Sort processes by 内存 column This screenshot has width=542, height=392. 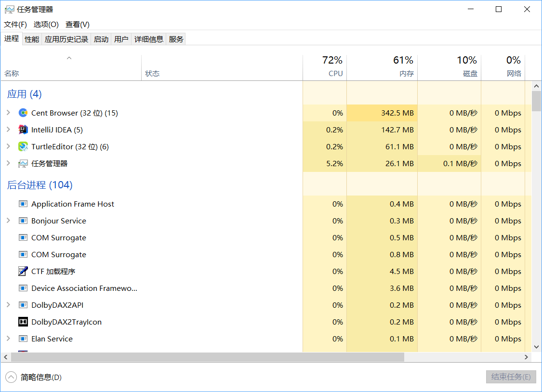383,68
